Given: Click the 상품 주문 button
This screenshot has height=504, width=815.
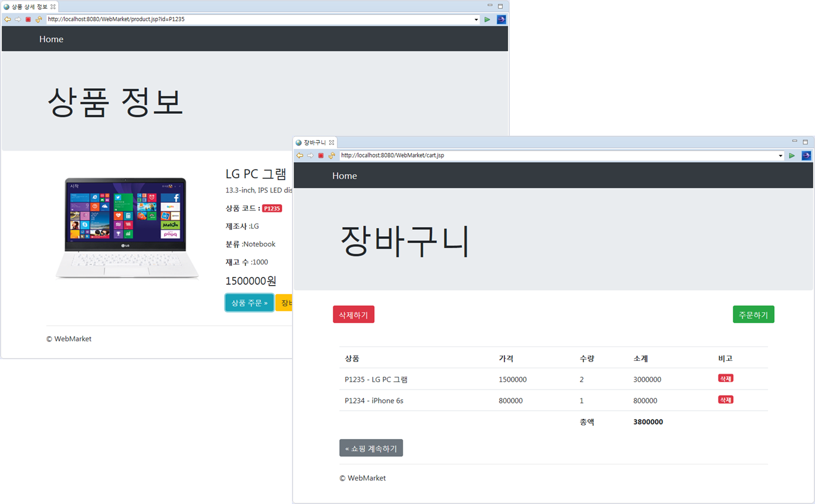Looking at the screenshot, I should click(x=249, y=303).
